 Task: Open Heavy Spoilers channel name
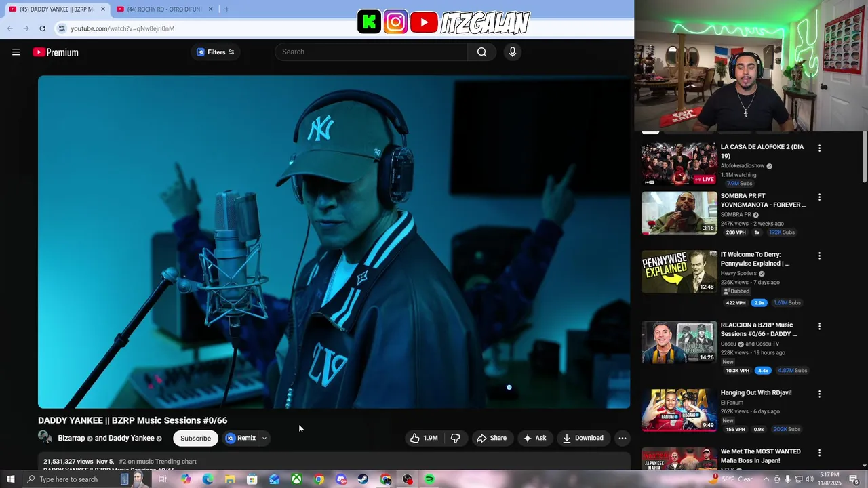738,274
